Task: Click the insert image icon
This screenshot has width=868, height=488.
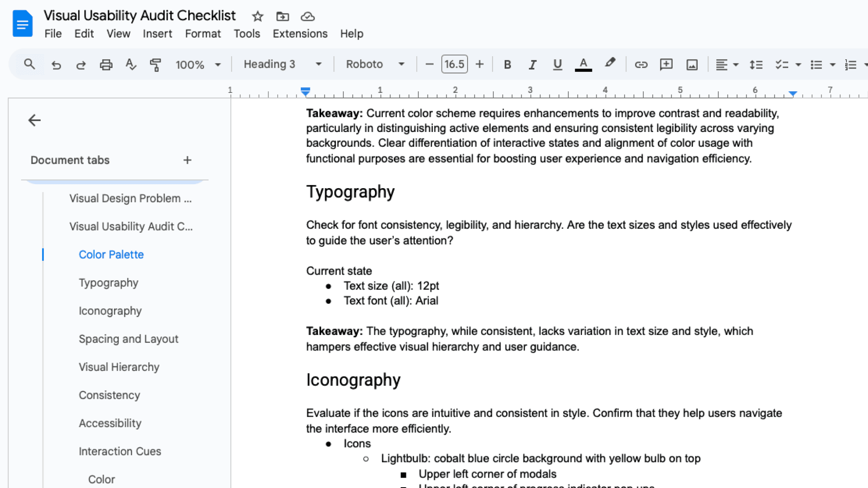Action: [x=692, y=65]
